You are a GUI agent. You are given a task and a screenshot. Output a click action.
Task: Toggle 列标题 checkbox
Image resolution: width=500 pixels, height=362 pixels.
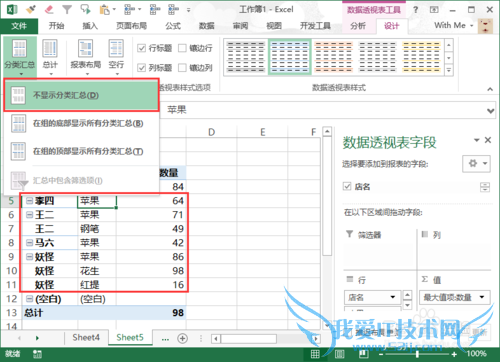(x=142, y=68)
